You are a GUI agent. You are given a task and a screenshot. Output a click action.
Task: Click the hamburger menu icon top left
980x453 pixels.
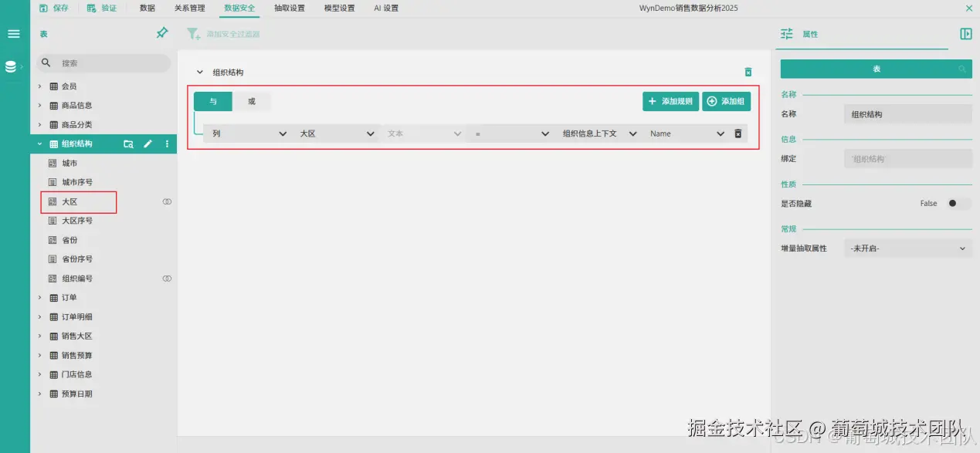click(x=13, y=33)
